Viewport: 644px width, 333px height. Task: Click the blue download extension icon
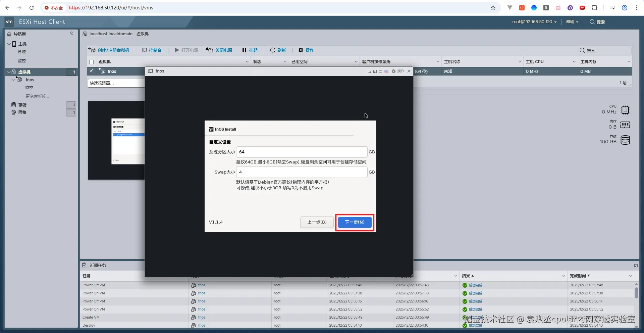click(x=534, y=8)
